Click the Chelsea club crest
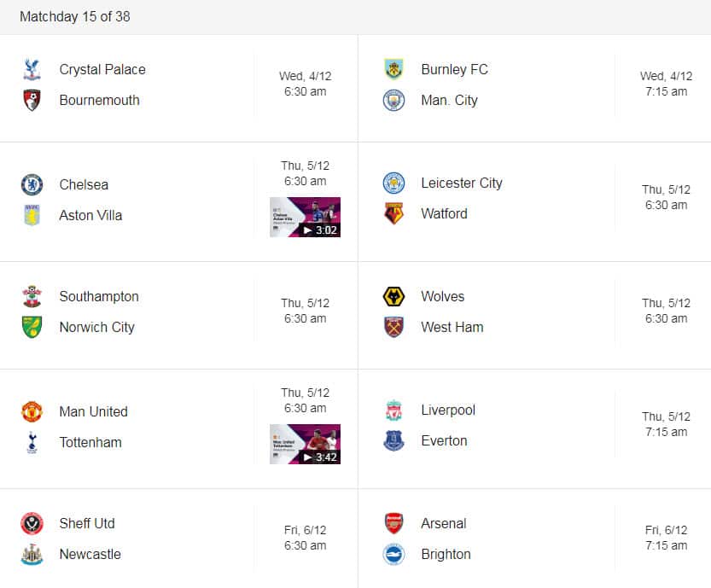Viewport: 711px width, 588px height. (x=32, y=184)
